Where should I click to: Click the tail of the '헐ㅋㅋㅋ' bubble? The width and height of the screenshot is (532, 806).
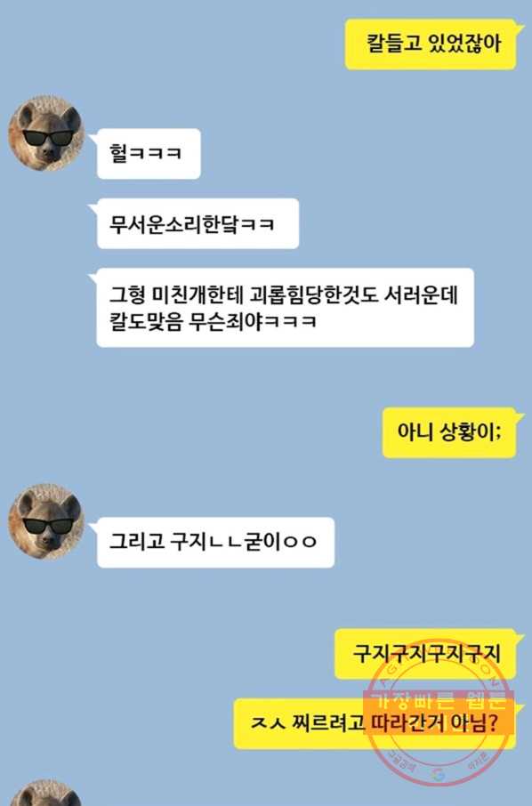coord(93,137)
